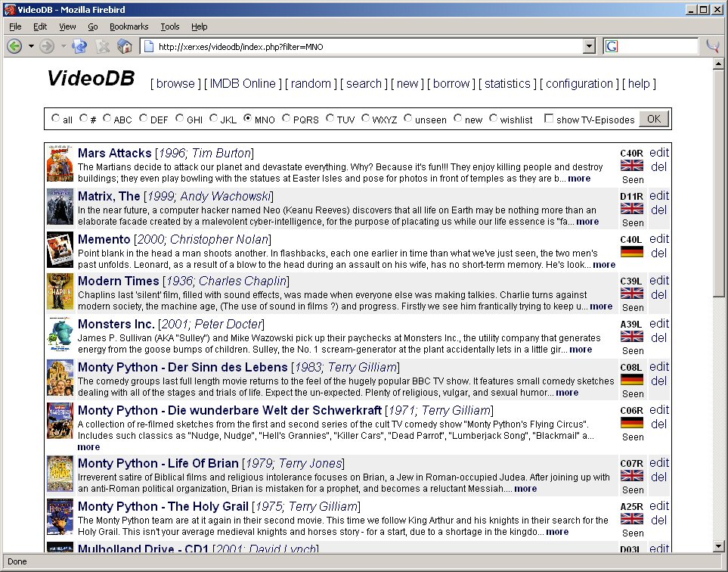
Task: Click the VideoDB logo heading
Action: pyautogui.click(x=91, y=78)
